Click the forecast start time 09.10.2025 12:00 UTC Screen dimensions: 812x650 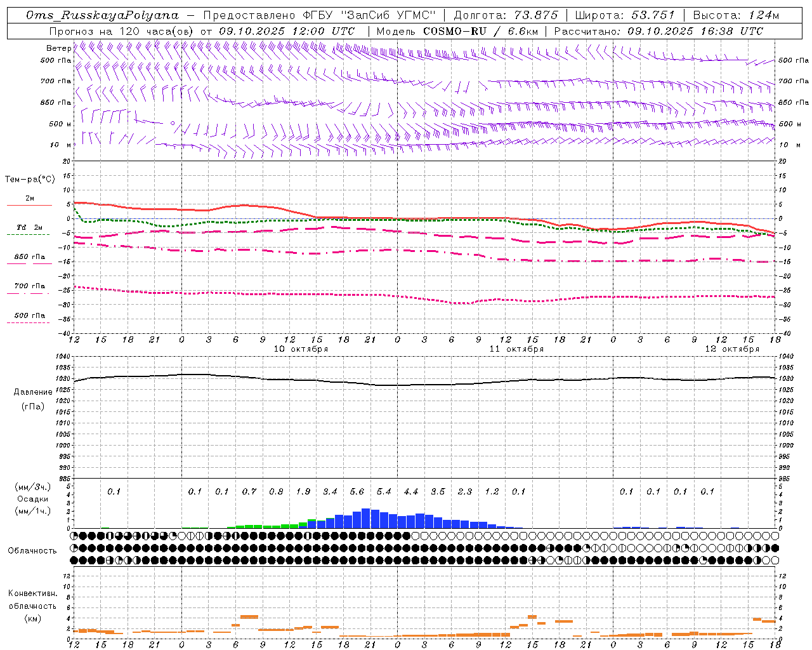click(287, 31)
